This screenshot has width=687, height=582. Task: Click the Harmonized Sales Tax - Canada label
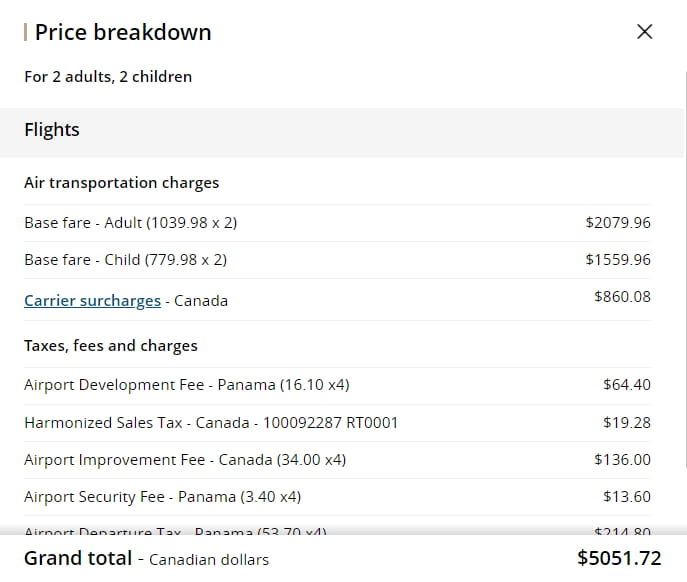[x=211, y=423]
